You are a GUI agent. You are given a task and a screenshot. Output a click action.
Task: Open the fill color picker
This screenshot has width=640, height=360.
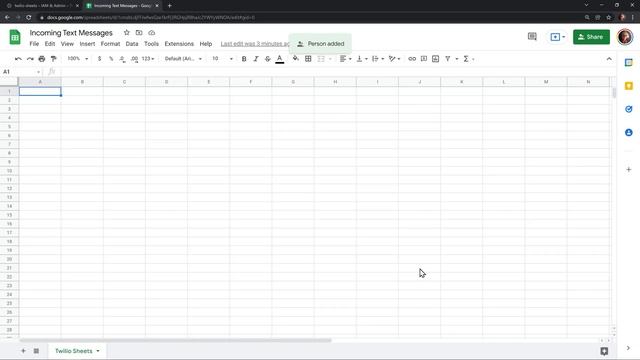coord(296,59)
